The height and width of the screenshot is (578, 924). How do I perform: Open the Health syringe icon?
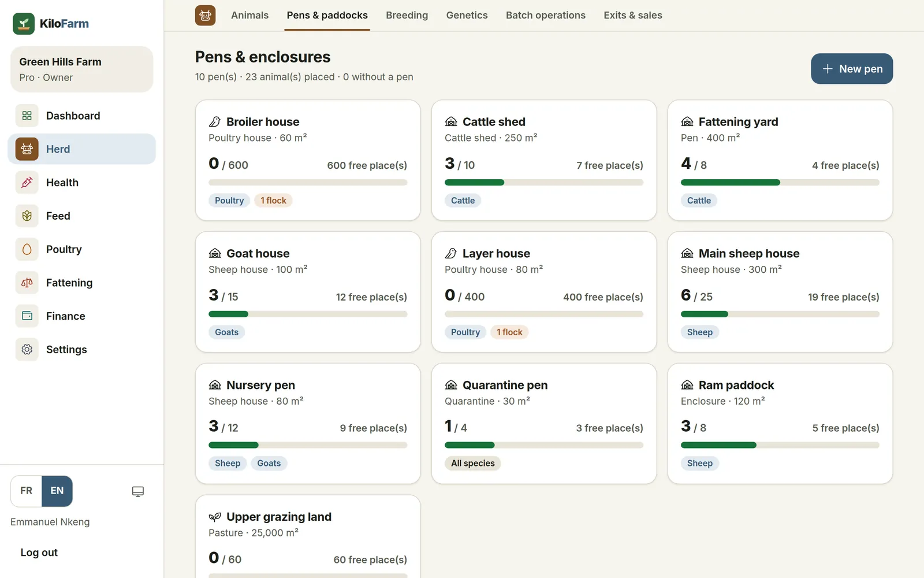(x=27, y=183)
